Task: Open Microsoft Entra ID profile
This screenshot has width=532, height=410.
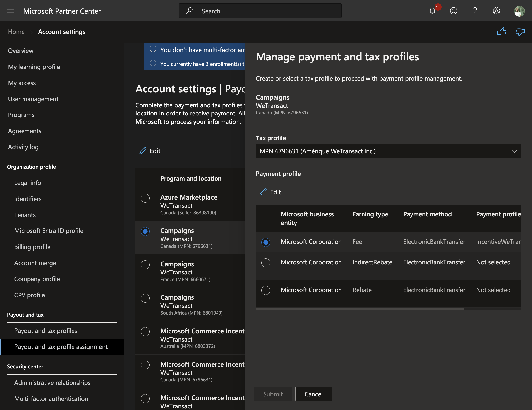Action: point(49,231)
